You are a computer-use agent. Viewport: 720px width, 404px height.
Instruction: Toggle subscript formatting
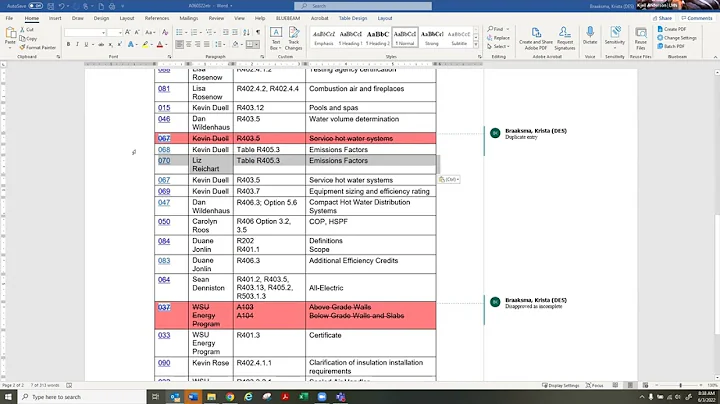pos(111,44)
